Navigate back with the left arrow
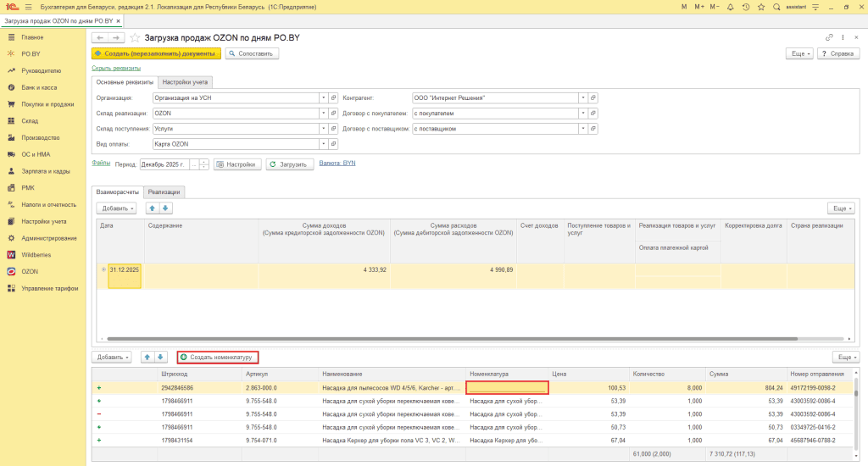The image size is (868, 466). pyautogui.click(x=100, y=37)
